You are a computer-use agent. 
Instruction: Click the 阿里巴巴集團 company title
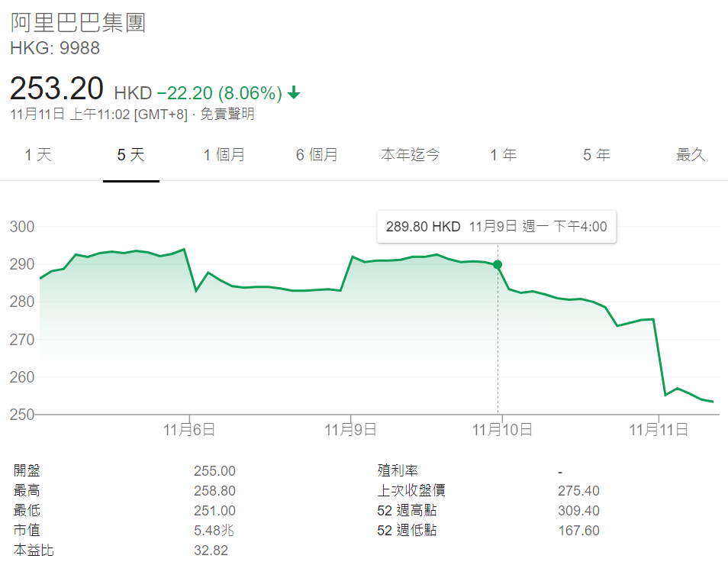coord(79,23)
